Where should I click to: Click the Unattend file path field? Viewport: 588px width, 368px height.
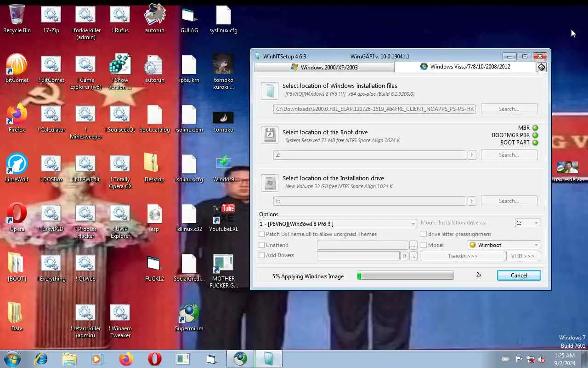(x=362, y=245)
